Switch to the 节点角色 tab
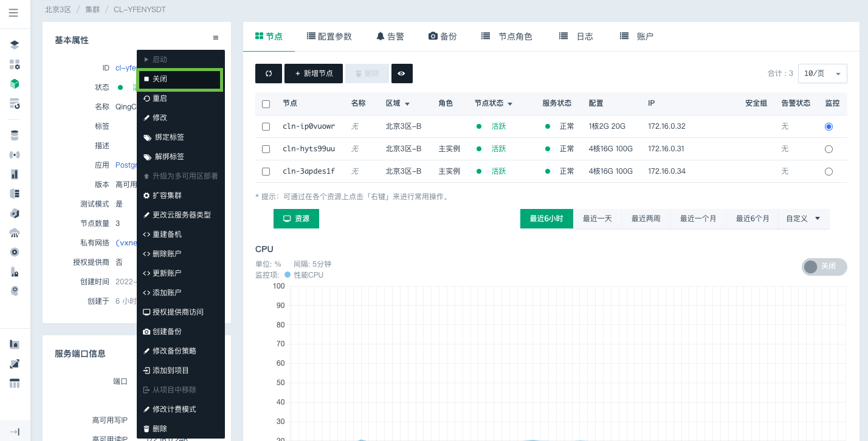The image size is (868, 441). (506, 36)
